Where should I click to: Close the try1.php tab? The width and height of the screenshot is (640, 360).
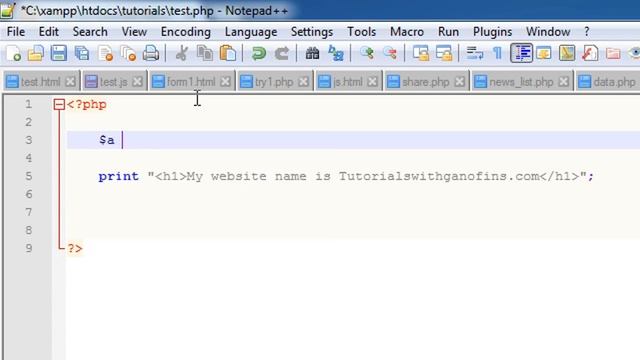click(303, 82)
